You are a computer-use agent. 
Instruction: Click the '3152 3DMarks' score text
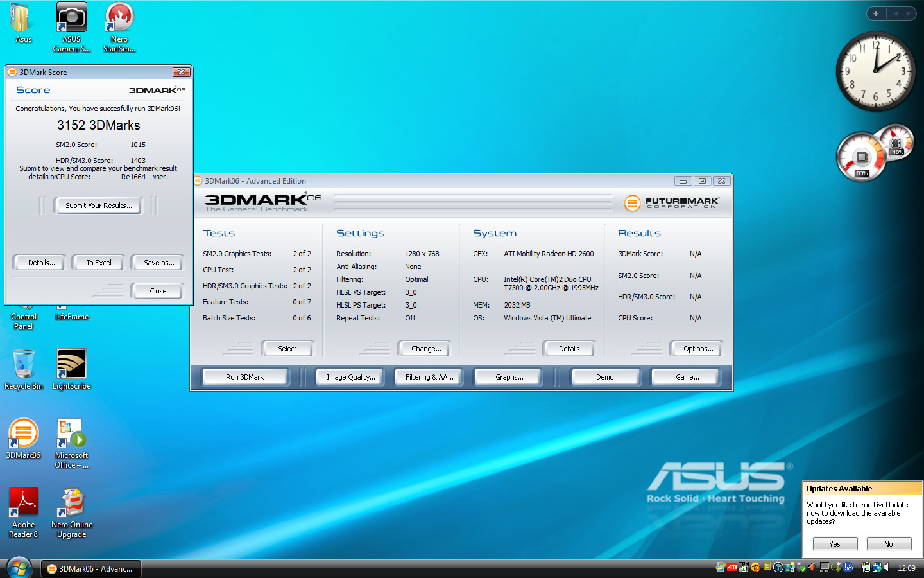coord(98,125)
